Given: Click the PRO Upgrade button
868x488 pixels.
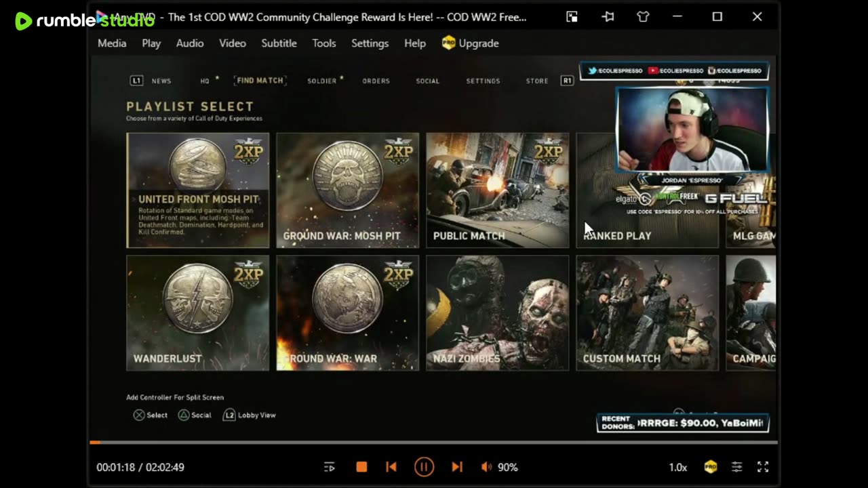Looking at the screenshot, I should pyautogui.click(x=470, y=43).
